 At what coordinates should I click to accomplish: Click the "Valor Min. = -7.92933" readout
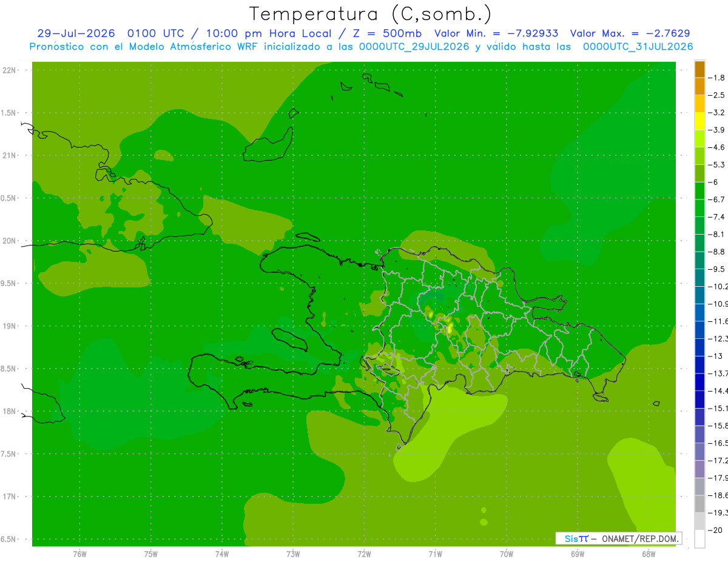point(497,33)
